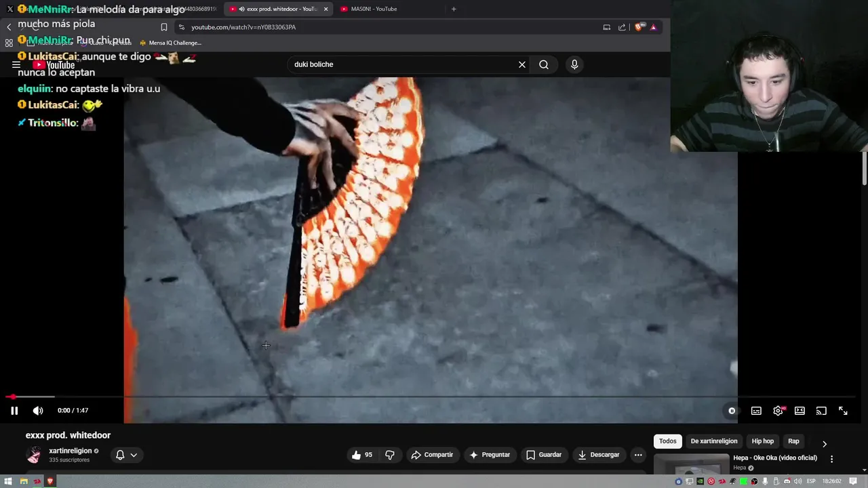This screenshot has height=488, width=868.
Task: Open the Brave Shields lion icon
Action: (x=639, y=27)
